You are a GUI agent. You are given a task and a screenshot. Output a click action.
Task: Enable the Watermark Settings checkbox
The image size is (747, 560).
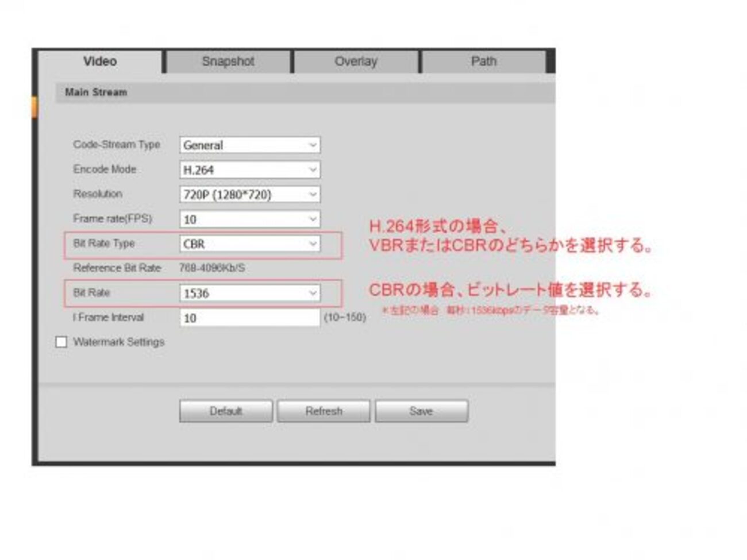[61, 342]
